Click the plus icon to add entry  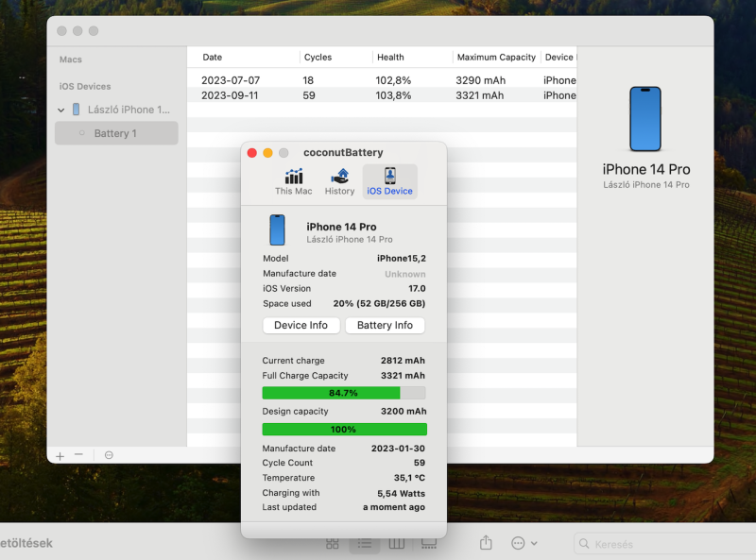point(60,455)
